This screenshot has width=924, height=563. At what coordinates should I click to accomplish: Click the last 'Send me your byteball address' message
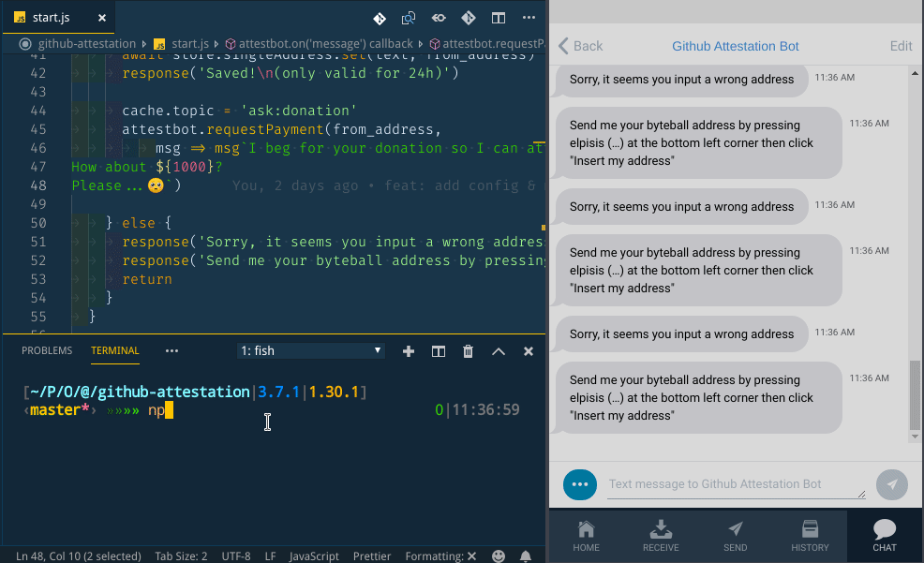click(698, 397)
